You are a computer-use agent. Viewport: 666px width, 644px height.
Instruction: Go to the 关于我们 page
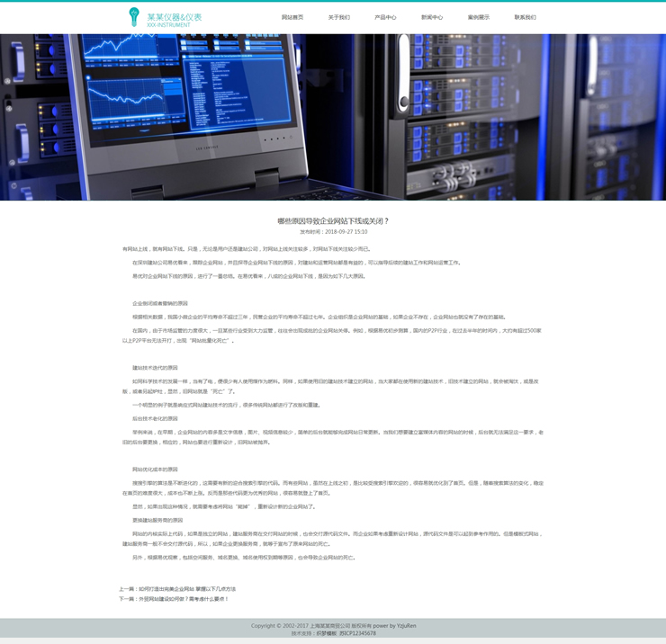[x=338, y=17]
